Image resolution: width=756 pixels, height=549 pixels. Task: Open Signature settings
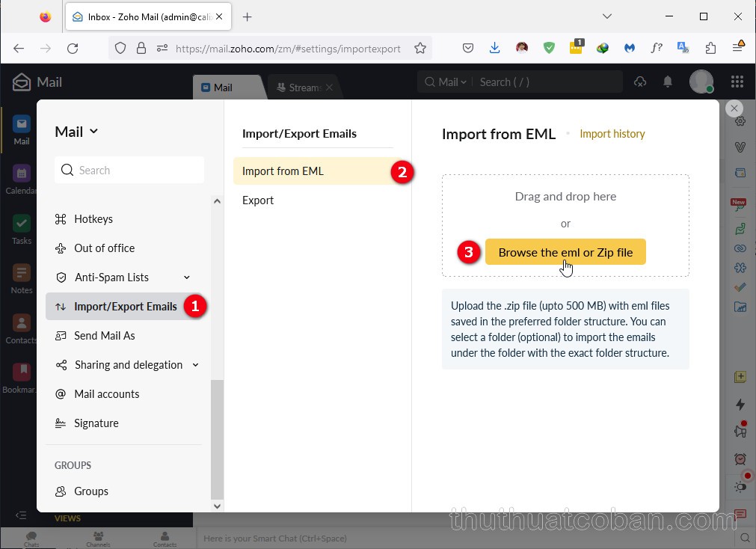pos(96,423)
